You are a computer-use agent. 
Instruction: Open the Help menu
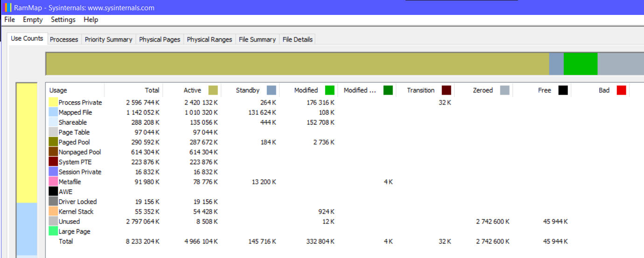pyautogui.click(x=91, y=20)
